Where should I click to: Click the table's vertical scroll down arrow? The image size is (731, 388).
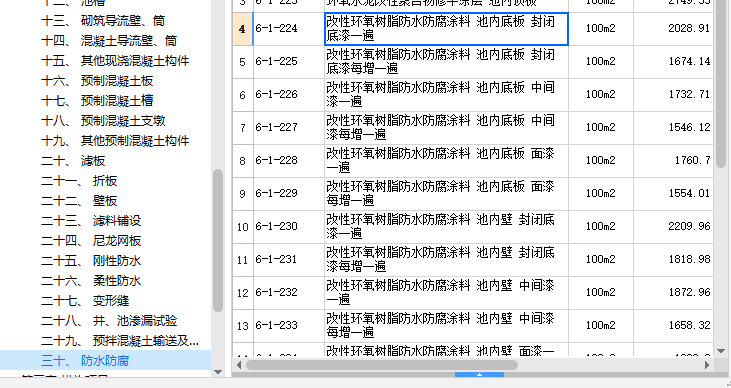click(x=721, y=351)
